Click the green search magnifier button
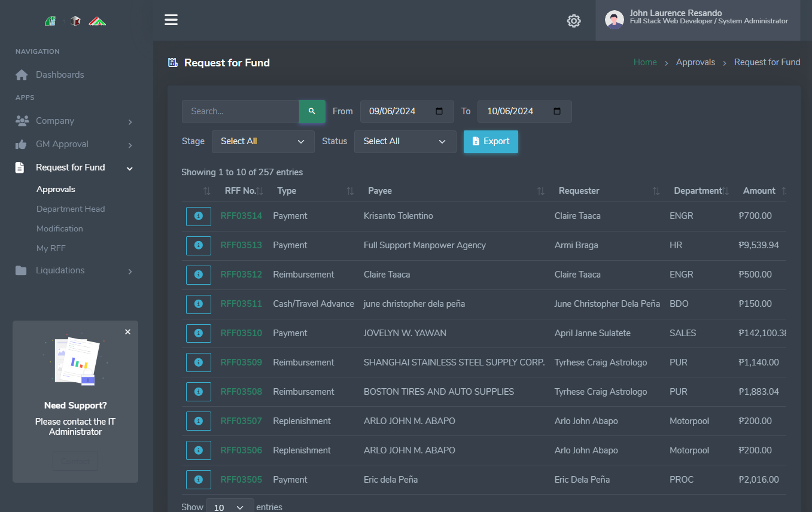The width and height of the screenshot is (812, 512). pos(312,111)
